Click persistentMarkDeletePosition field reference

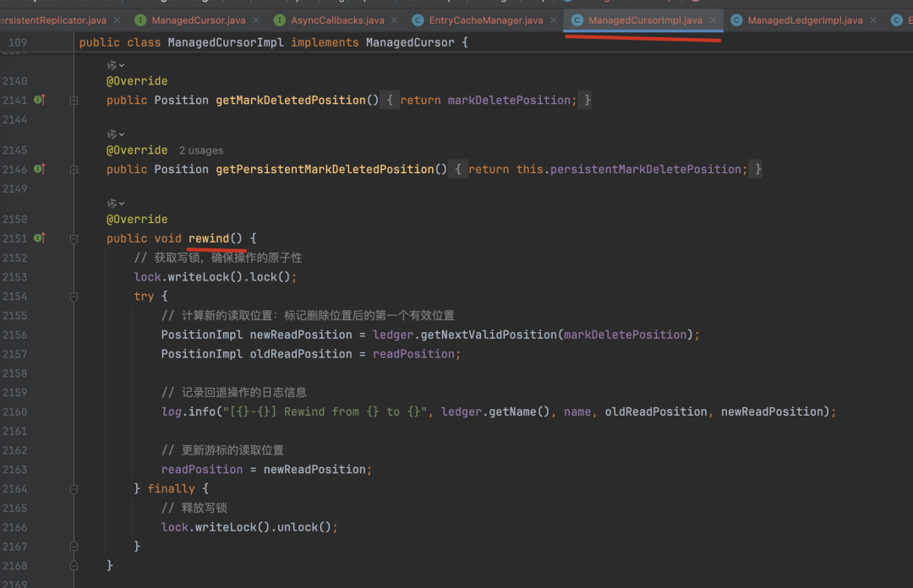coord(645,170)
